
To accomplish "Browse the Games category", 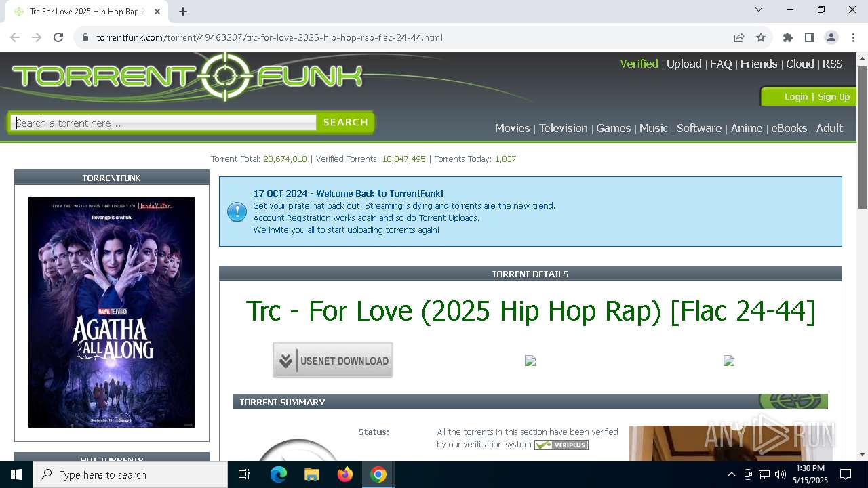I will pos(613,128).
